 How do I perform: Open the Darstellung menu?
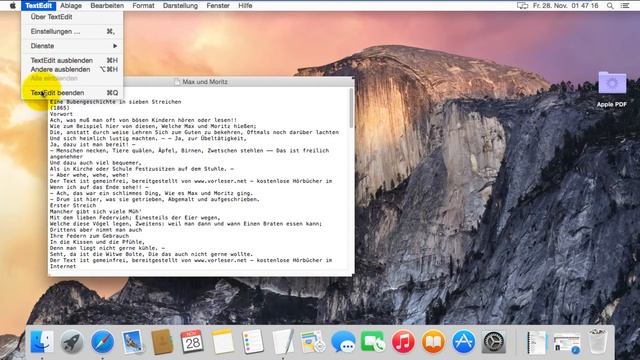coord(180,6)
